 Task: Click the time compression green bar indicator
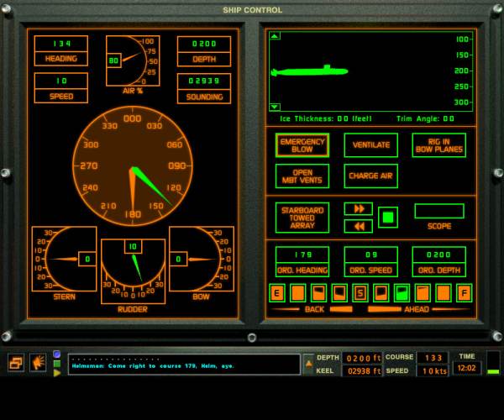(x=493, y=371)
